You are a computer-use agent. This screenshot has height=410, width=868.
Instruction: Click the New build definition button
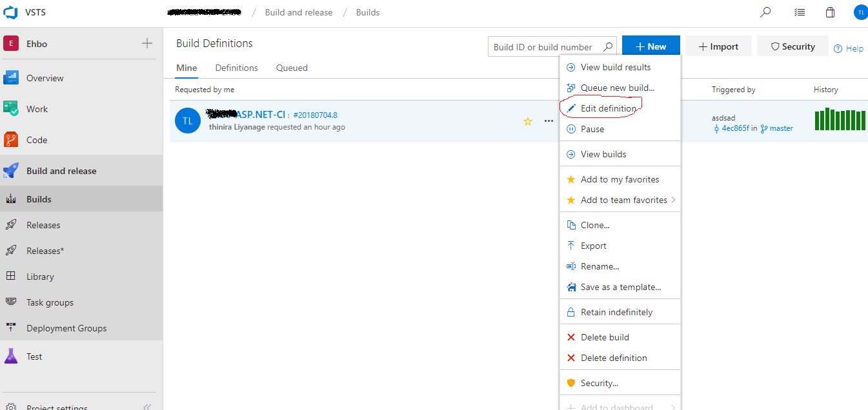coord(651,46)
